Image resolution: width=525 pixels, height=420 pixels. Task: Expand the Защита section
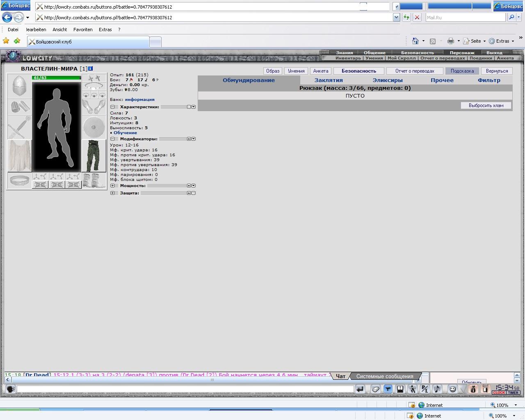tap(112, 193)
